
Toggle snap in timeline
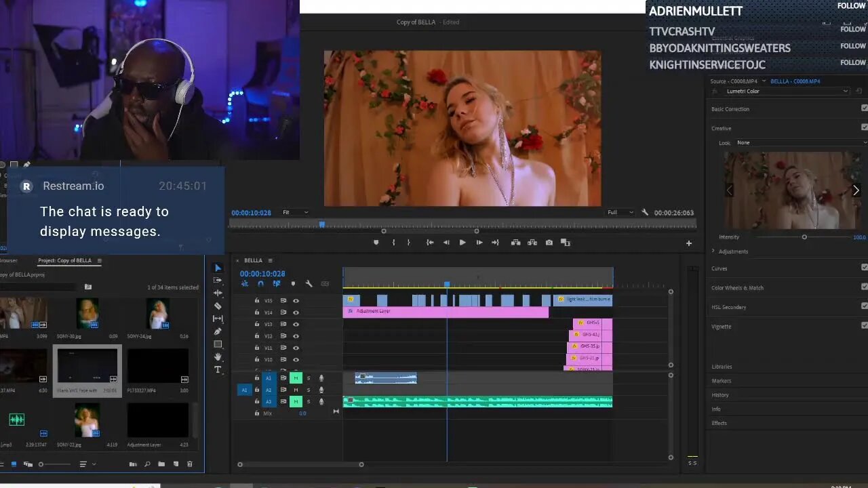pyautogui.click(x=260, y=284)
